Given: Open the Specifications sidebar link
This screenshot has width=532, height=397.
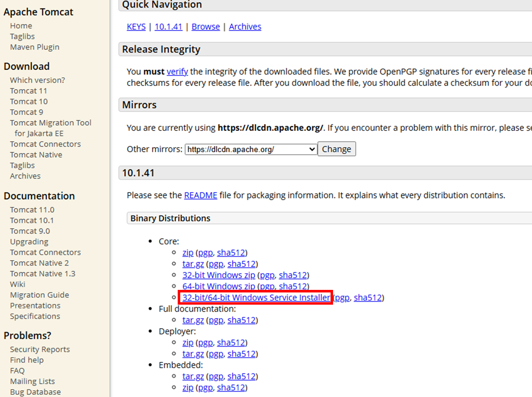Looking at the screenshot, I should click(35, 316).
